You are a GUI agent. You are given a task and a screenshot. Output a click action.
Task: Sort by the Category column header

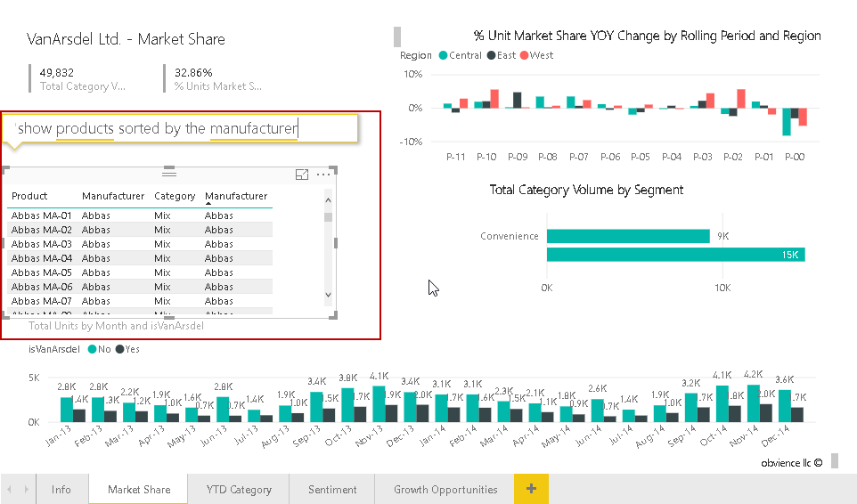175,196
